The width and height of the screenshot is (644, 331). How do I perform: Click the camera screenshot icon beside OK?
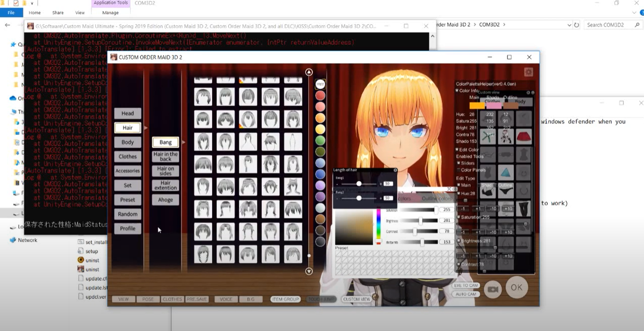493,289
